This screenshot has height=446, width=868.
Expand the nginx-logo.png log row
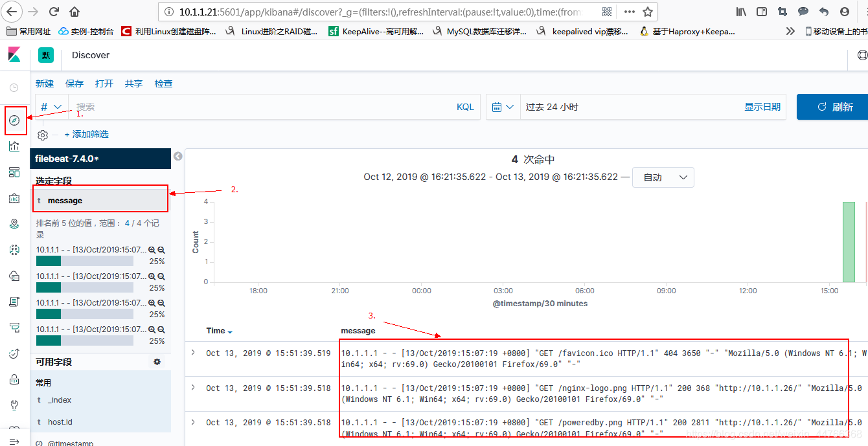point(193,387)
